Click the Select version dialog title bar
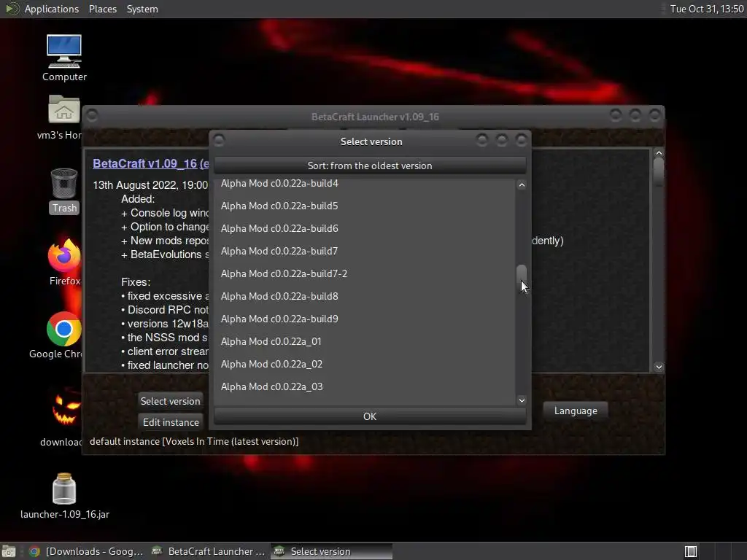This screenshot has width=747, height=560. pyautogui.click(x=371, y=141)
